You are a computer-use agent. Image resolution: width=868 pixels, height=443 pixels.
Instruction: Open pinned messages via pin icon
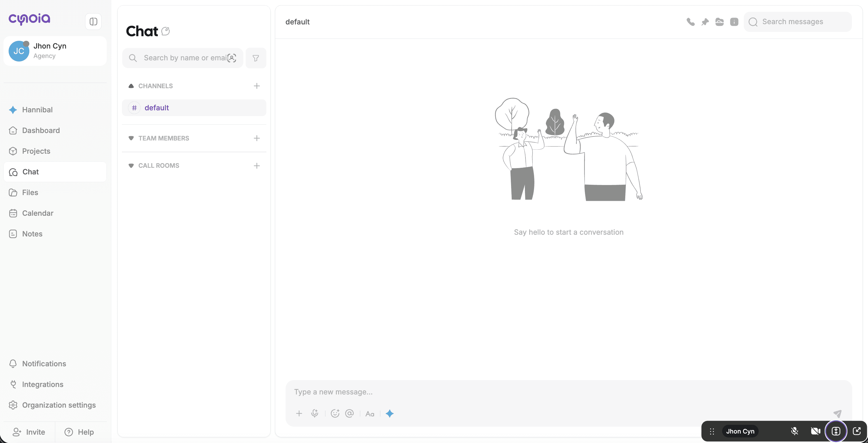(x=705, y=22)
